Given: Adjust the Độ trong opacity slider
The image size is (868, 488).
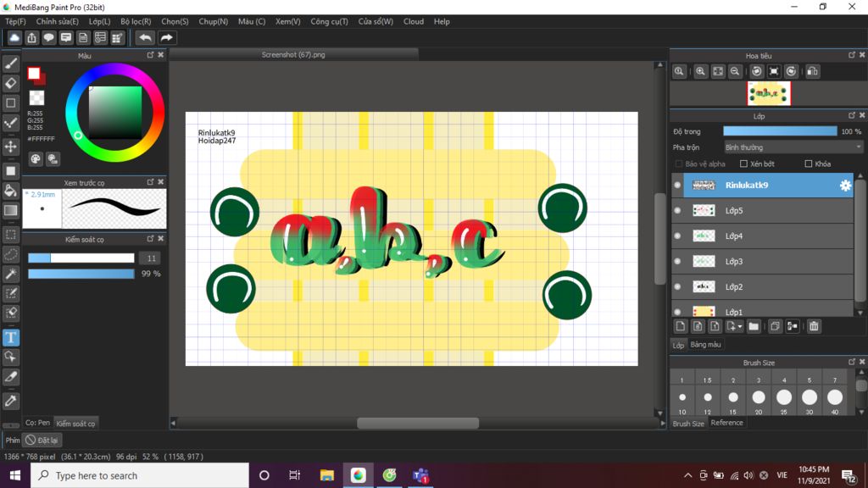Looking at the screenshot, I should click(x=780, y=131).
